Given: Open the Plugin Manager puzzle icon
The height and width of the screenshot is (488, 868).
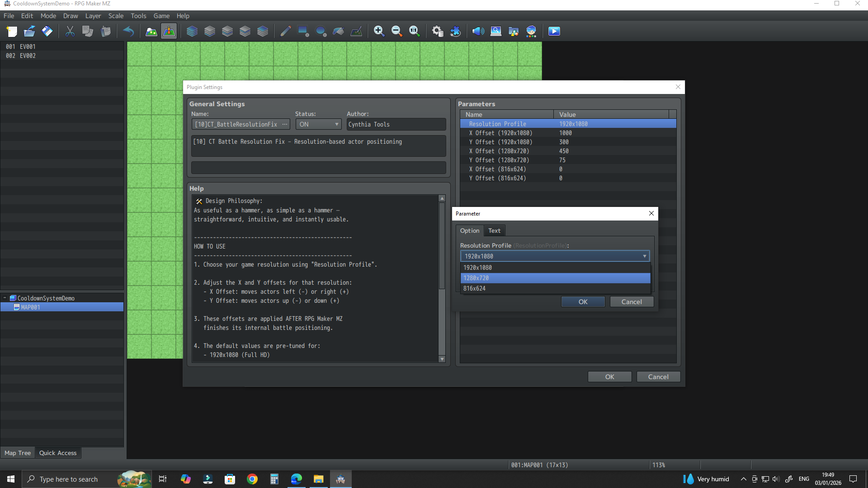Looking at the screenshot, I should (455, 31).
